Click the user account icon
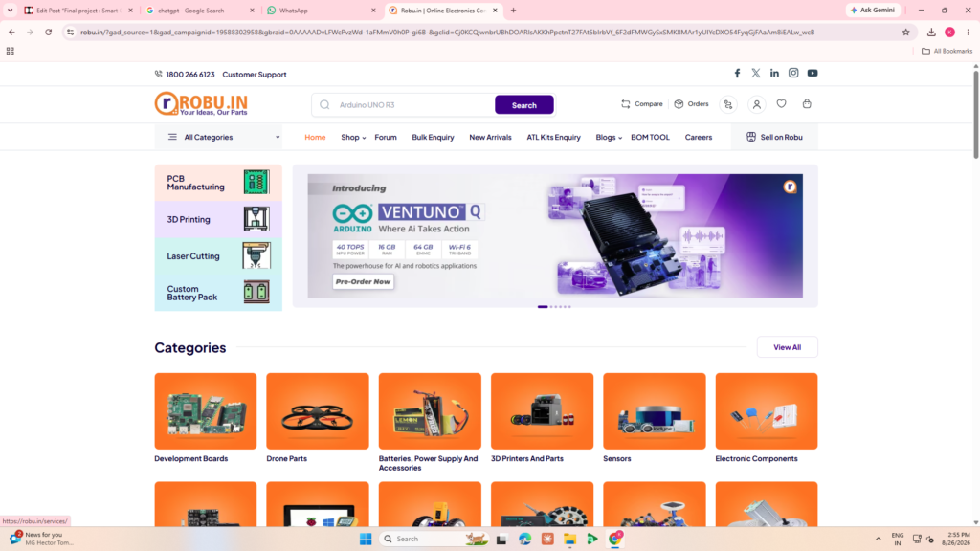This screenshot has height=551, width=980. pos(756,104)
